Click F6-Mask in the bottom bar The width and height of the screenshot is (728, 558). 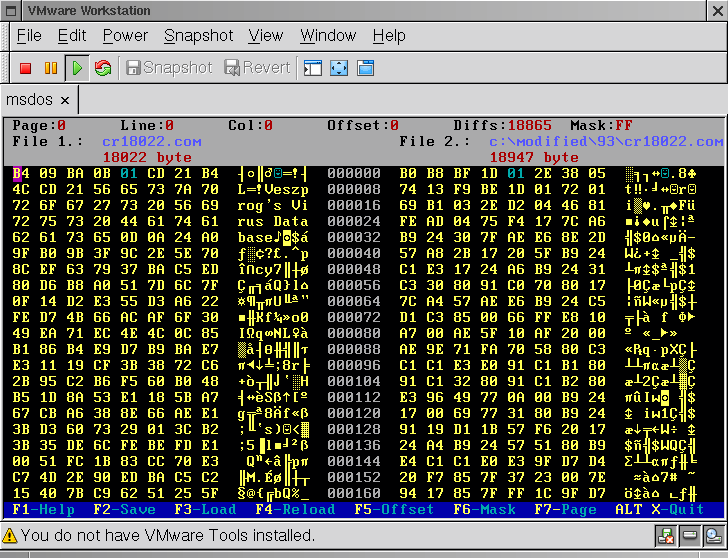point(484,510)
